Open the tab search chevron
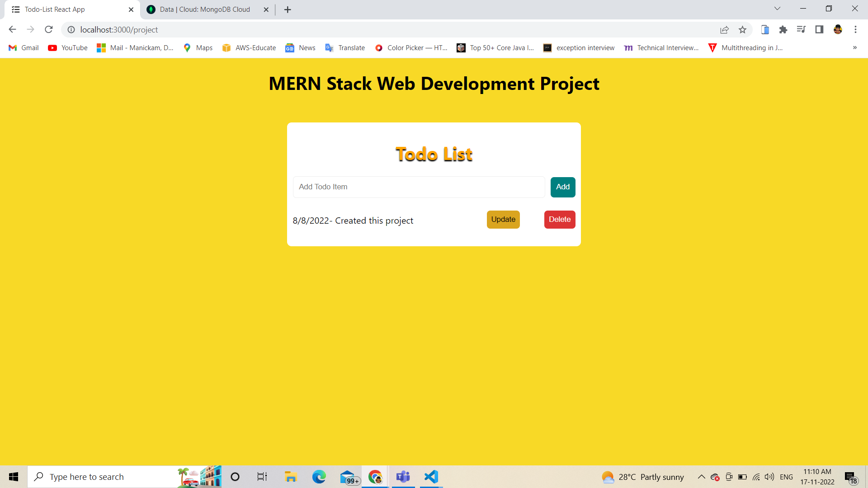The width and height of the screenshot is (868, 488). tap(777, 8)
